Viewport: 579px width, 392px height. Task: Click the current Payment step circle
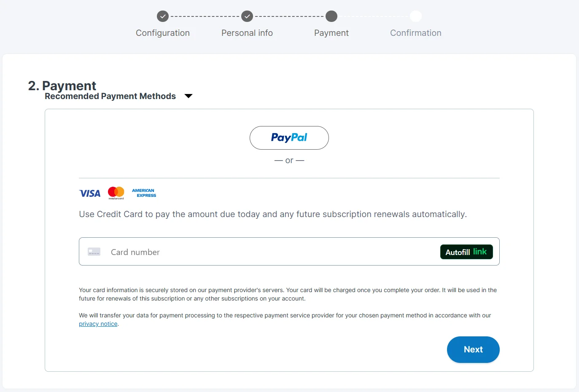(x=331, y=16)
